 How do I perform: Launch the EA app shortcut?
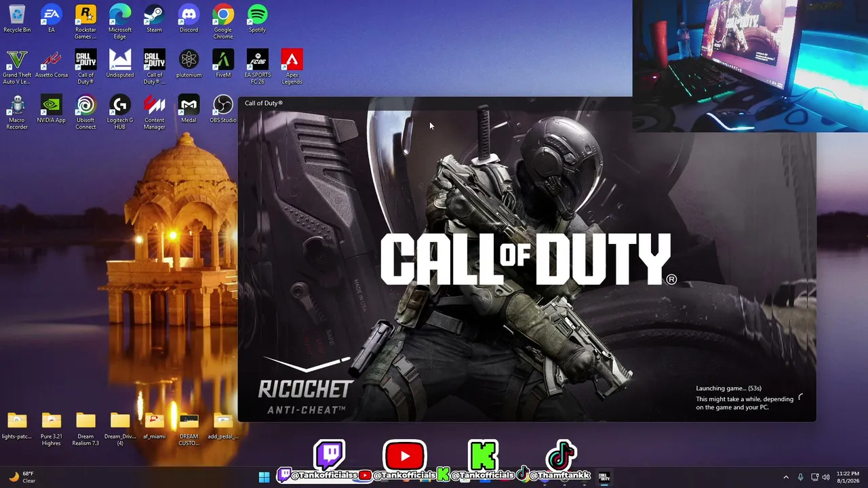(52, 19)
